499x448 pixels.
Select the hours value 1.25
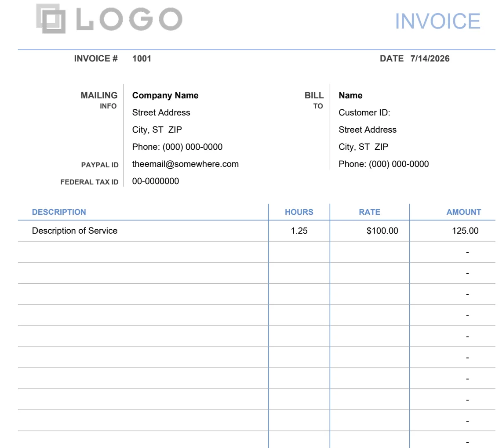tap(299, 231)
